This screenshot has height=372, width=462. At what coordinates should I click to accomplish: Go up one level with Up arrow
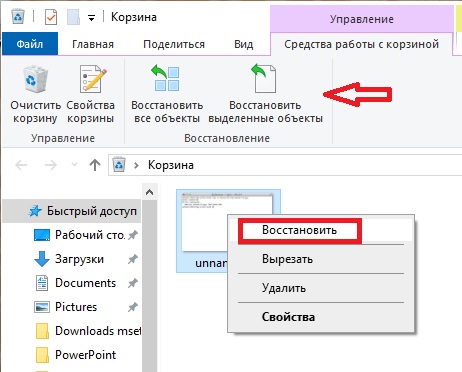click(x=95, y=165)
